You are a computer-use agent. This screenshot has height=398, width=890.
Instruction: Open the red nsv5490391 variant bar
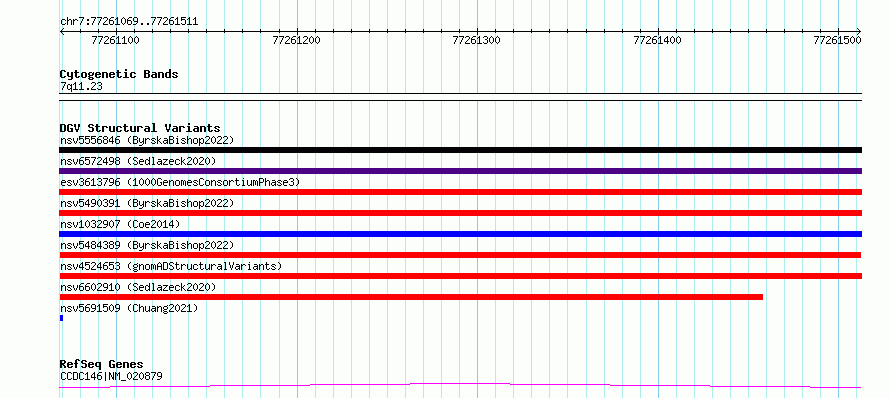(460, 213)
